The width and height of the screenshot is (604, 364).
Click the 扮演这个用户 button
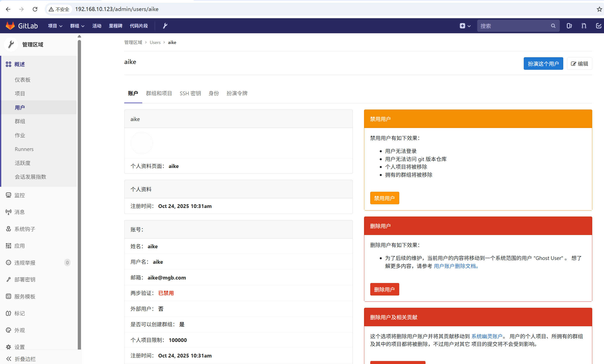543,64
